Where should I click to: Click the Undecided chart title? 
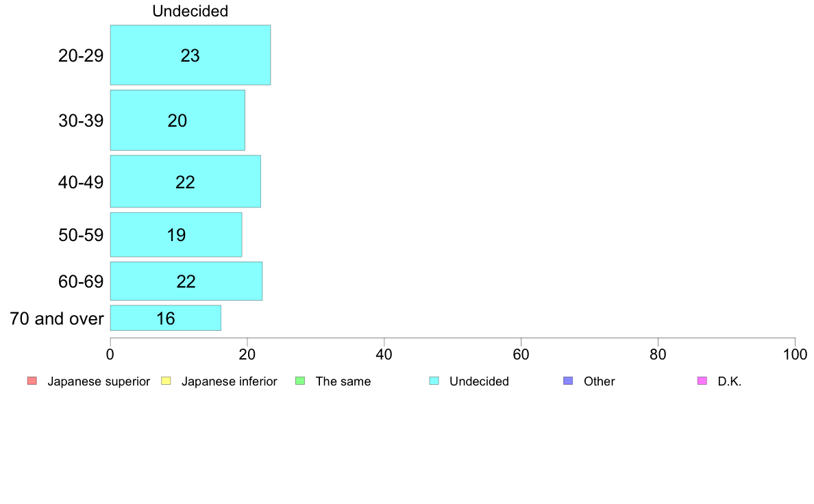click(x=190, y=11)
